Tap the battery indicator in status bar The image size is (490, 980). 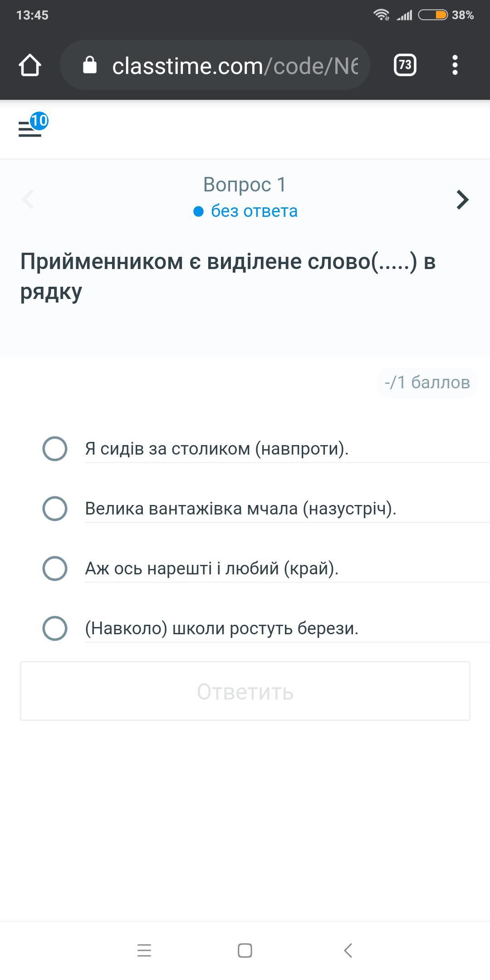coord(432,15)
